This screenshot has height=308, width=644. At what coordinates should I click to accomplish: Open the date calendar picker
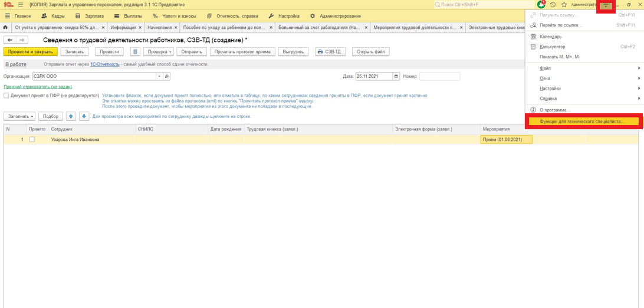(396, 76)
